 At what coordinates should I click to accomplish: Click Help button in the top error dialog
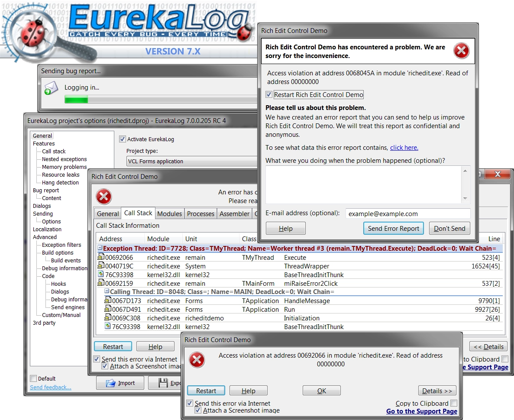pos(285,229)
